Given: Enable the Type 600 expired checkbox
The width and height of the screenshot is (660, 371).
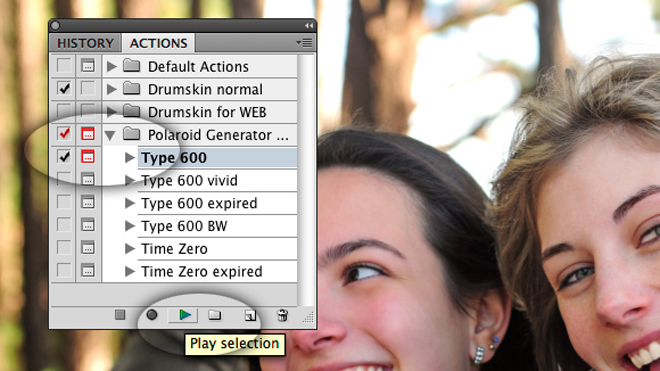Looking at the screenshot, I should pos(64,202).
